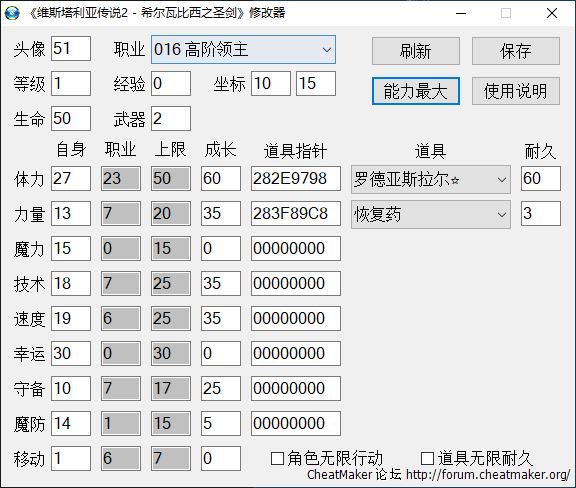576x488 pixels.
Task: Click the durability field showing 60
Action: pos(541,179)
